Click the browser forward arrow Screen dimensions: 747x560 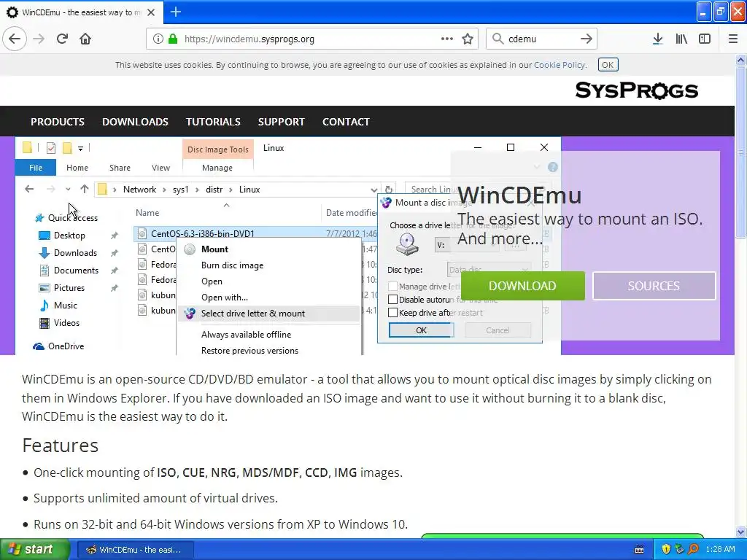[x=39, y=39]
